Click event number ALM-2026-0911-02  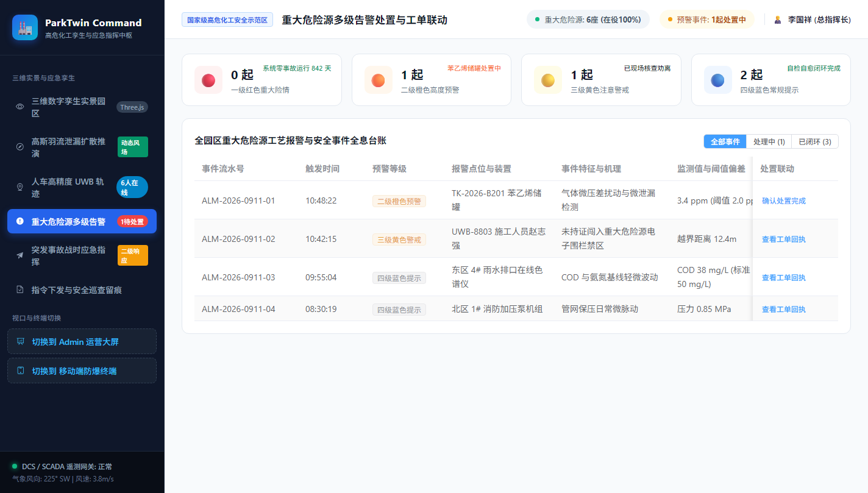click(x=238, y=239)
